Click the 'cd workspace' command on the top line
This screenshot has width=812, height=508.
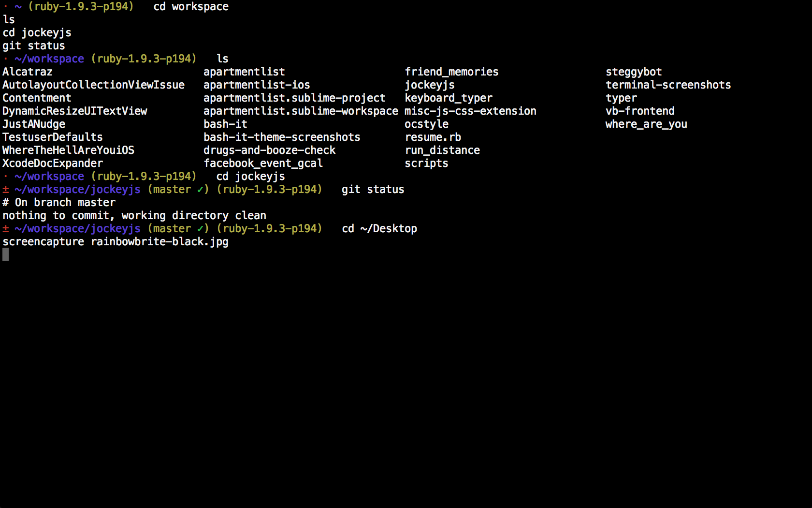point(191,7)
